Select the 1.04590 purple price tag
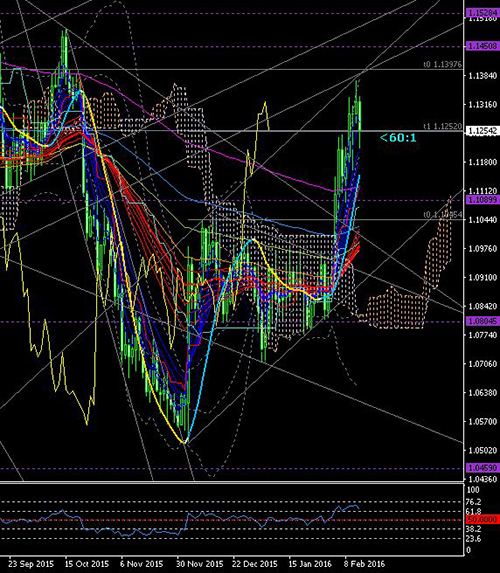 pyautogui.click(x=483, y=468)
